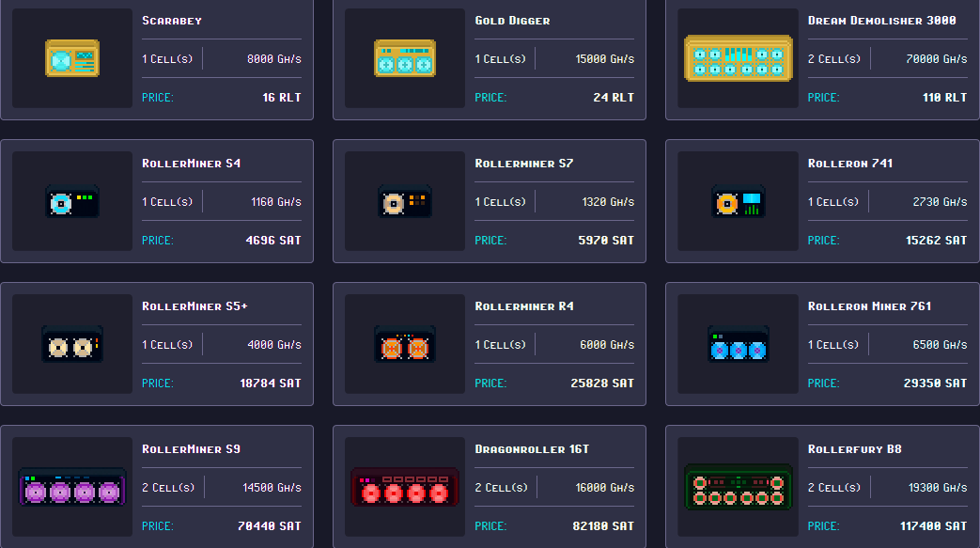Viewport: 980px width, 548px height.
Task: Click the 70440 SAT price
Action: tap(270, 526)
